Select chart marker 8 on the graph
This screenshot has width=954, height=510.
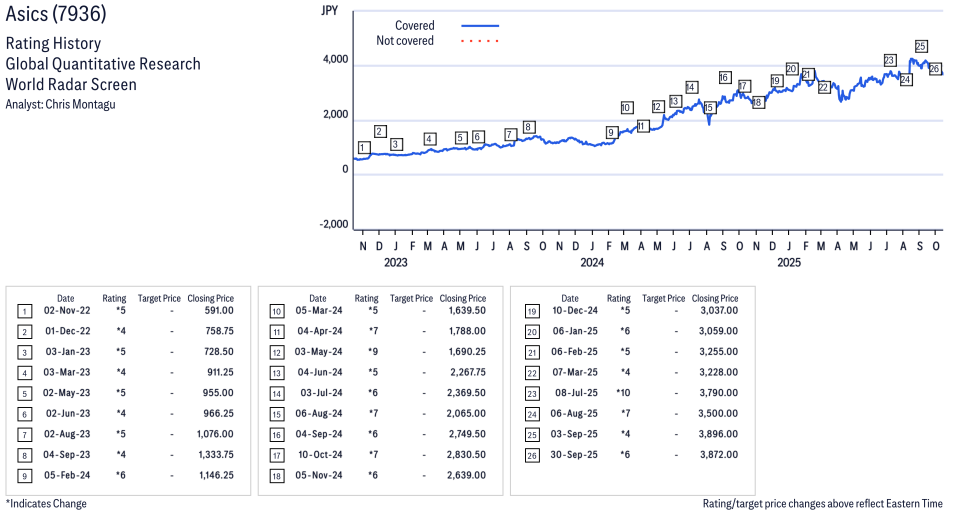(x=529, y=127)
